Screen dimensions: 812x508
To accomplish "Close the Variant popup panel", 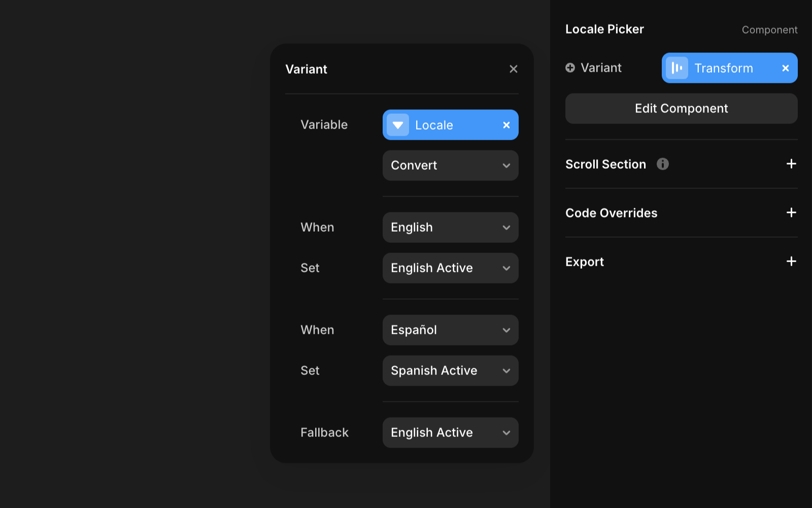I will 513,69.
